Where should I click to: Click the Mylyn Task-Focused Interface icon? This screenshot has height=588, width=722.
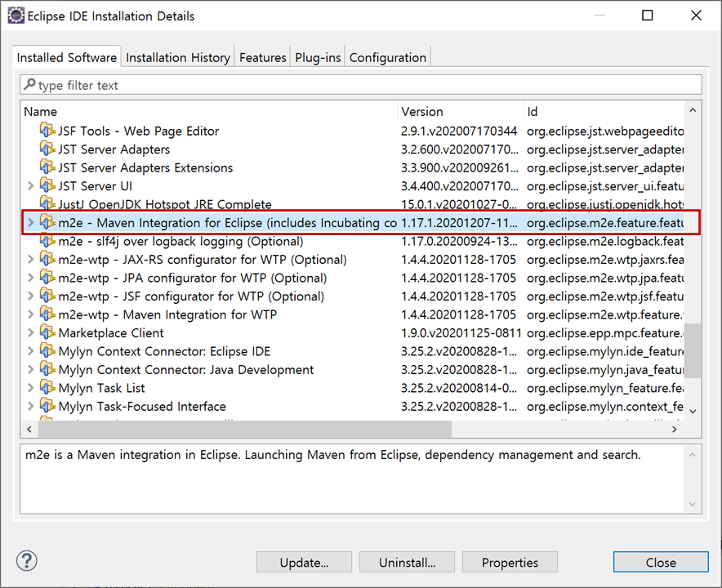click(47, 406)
